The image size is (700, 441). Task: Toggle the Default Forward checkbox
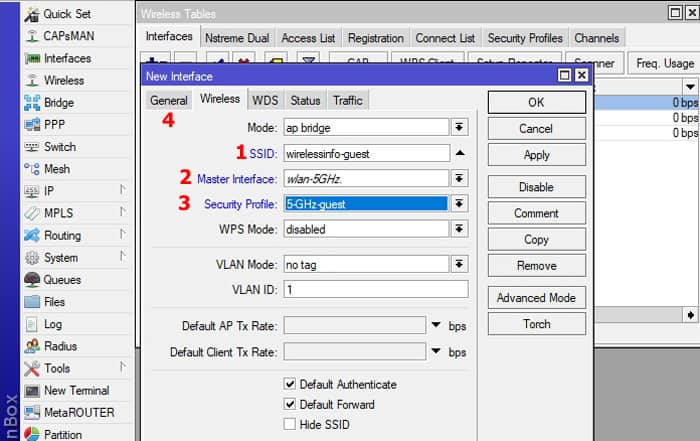coord(290,404)
